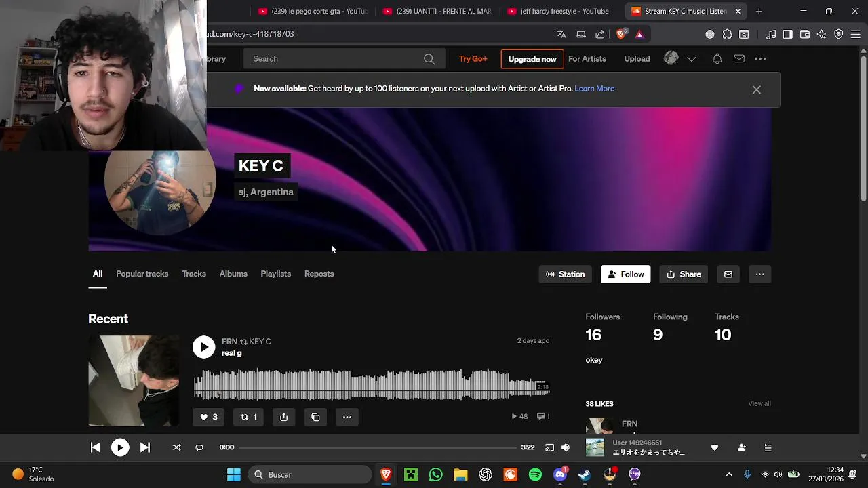868x488 pixels.
Task: Click the Try Go+ link
Action: (473, 59)
